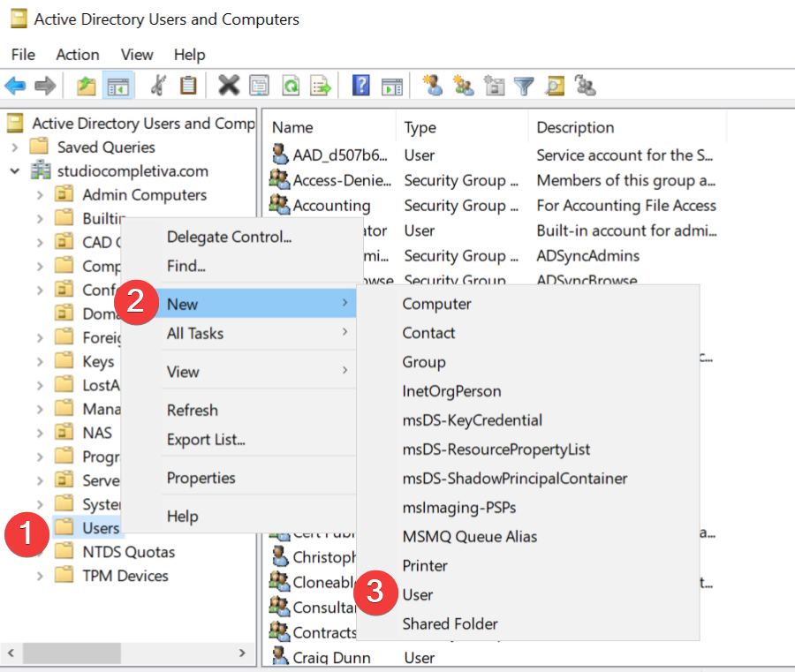Export the list with the toolbar icon
The height and width of the screenshot is (672, 795).
[x=320, y=85]
